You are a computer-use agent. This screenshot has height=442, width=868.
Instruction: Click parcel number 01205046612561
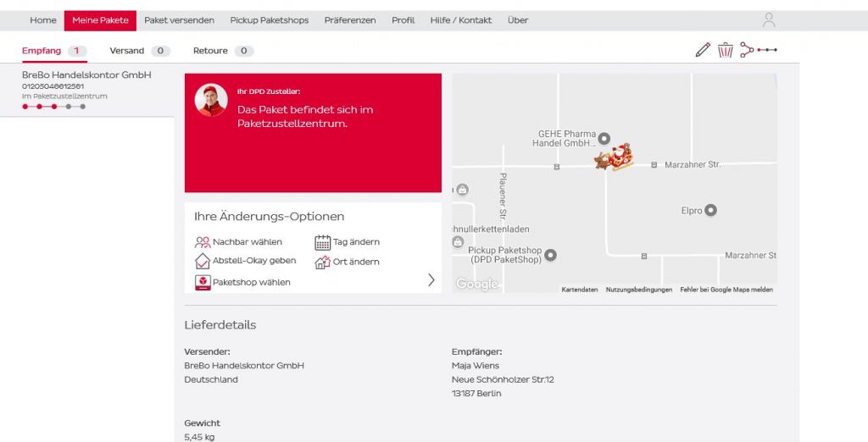(x=53, y=86)
